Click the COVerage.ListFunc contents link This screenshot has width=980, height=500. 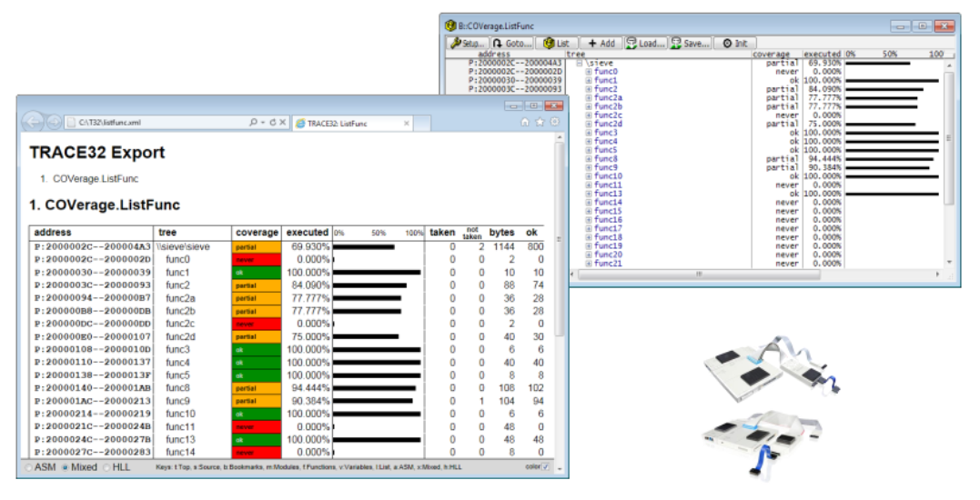(x=96, y=178)
